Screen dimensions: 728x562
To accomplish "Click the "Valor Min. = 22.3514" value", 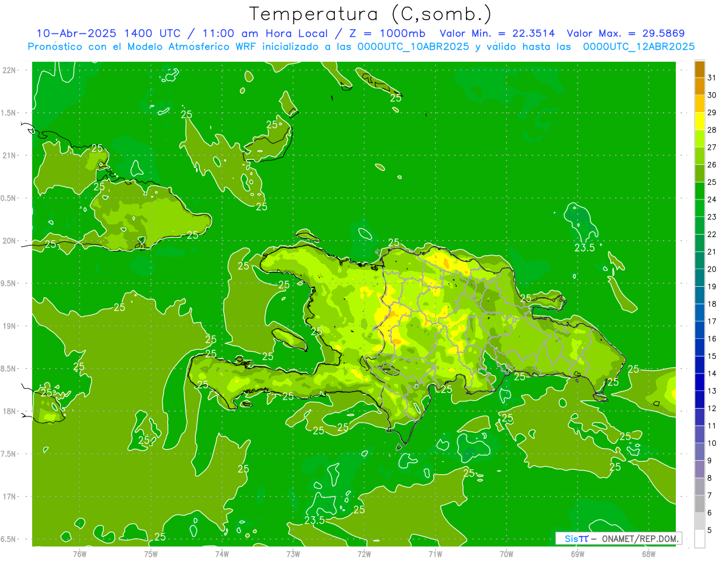I will point(497,33).
